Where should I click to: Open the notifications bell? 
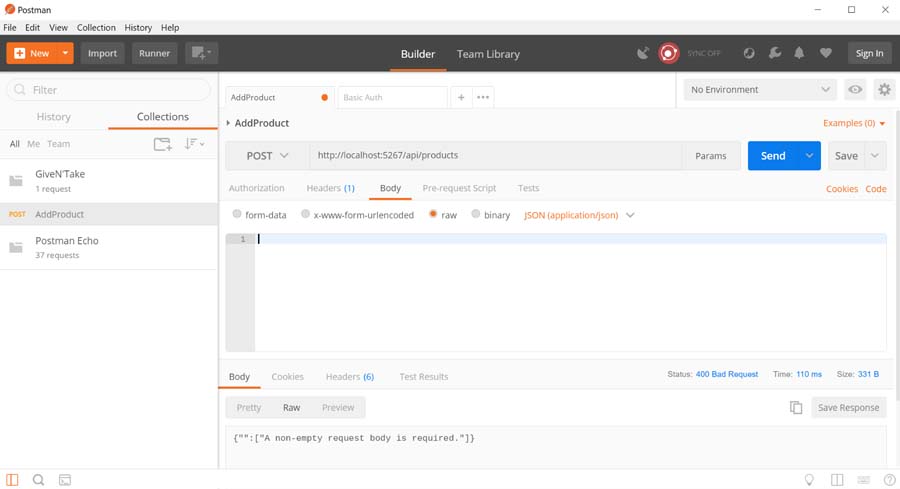tap(799, 53)
